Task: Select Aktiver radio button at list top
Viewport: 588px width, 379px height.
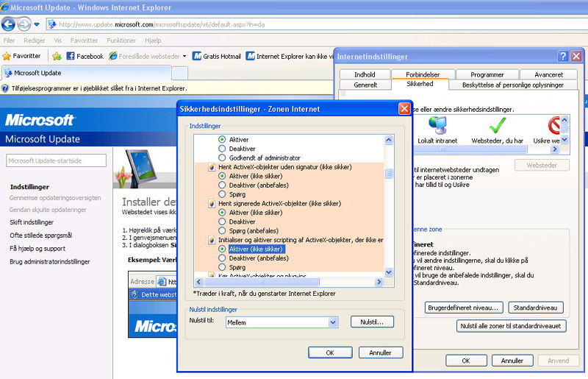Action: tap(222, 139)
